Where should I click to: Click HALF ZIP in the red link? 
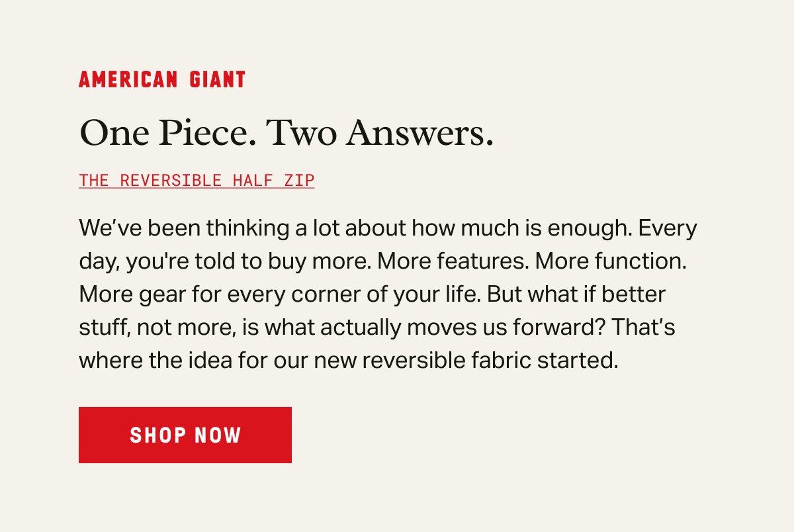coord(273,180)
